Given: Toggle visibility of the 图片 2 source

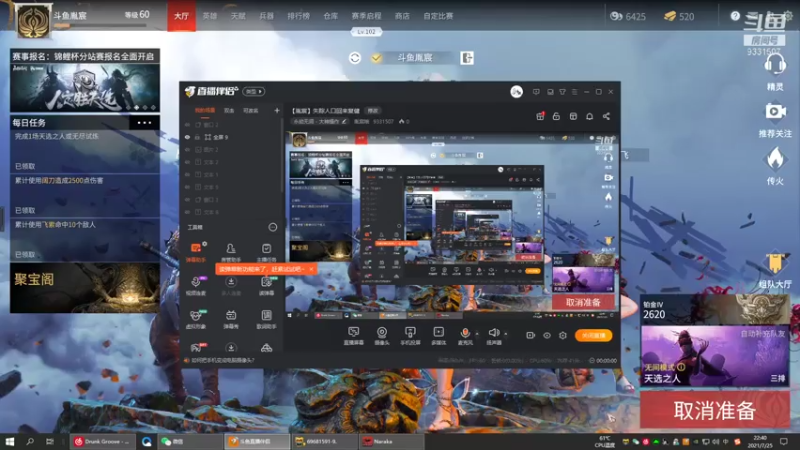Looking at the screenshot, I should click(187, 149).
